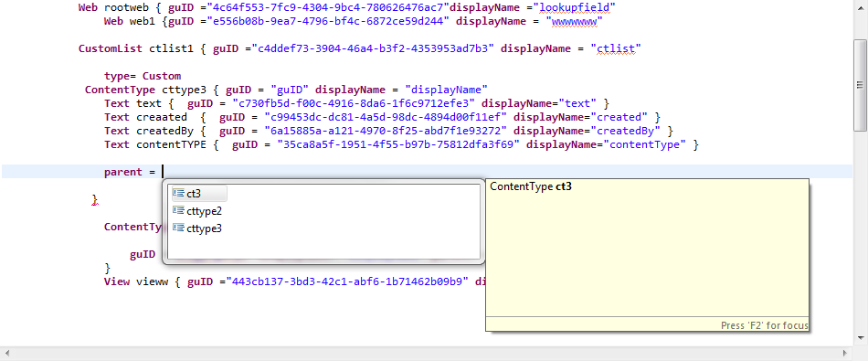868x361 pixels.
Task: Click the icon next to cttype3
Action: pyautogui.click(x=178, y=228)
